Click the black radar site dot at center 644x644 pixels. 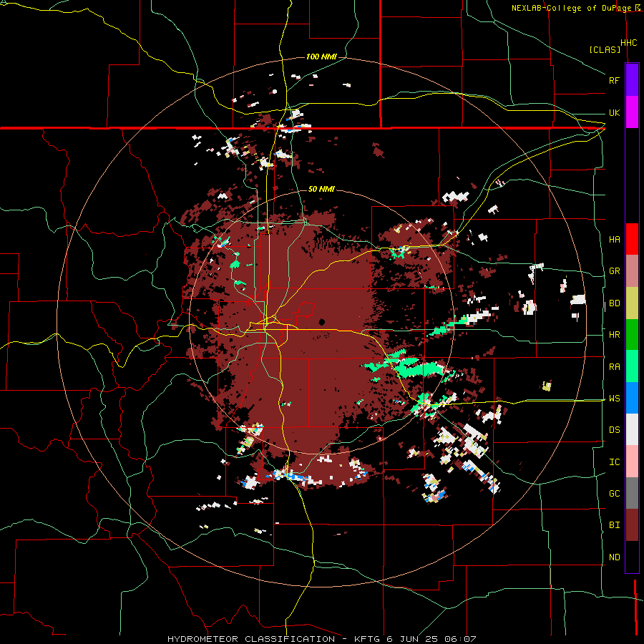click(321, 321)
